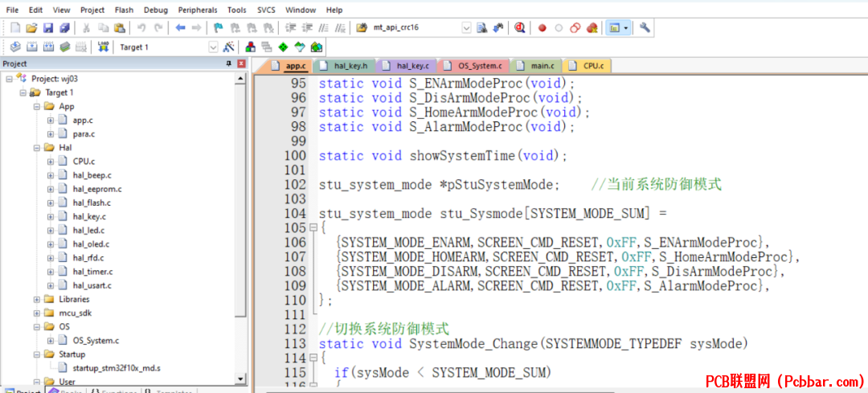Switch to the OS_System.c tab
The height and width of the screenshot is (393, 868).
[x=473, y=66]
